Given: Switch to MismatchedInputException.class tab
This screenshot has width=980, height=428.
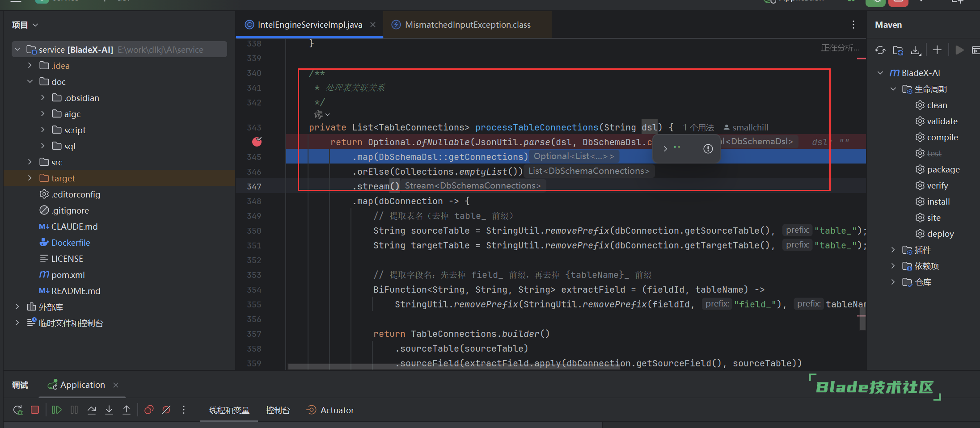Looking at the screenshot, I should pyautogui.click(x=467, y=25).
